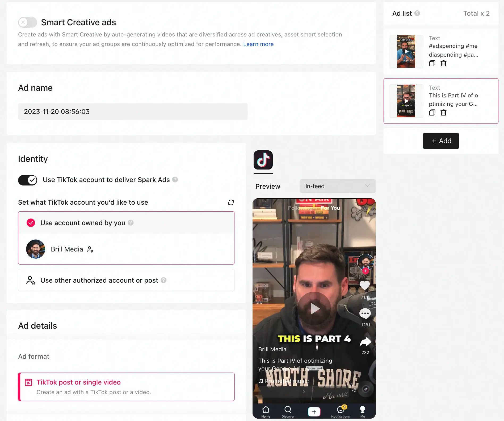Open the Learn more link
The height and width of the screenshot is (421, 504).
pyautogui.click(x=258, y=44)
